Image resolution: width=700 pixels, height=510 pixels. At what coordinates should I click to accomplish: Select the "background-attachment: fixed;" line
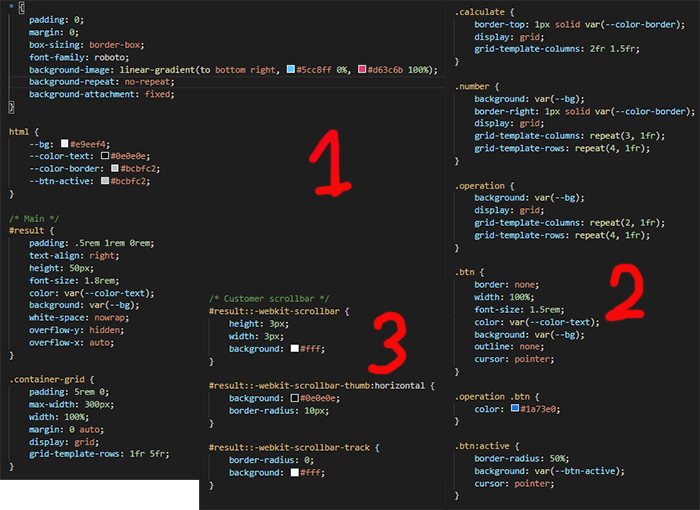pos(102,94)
